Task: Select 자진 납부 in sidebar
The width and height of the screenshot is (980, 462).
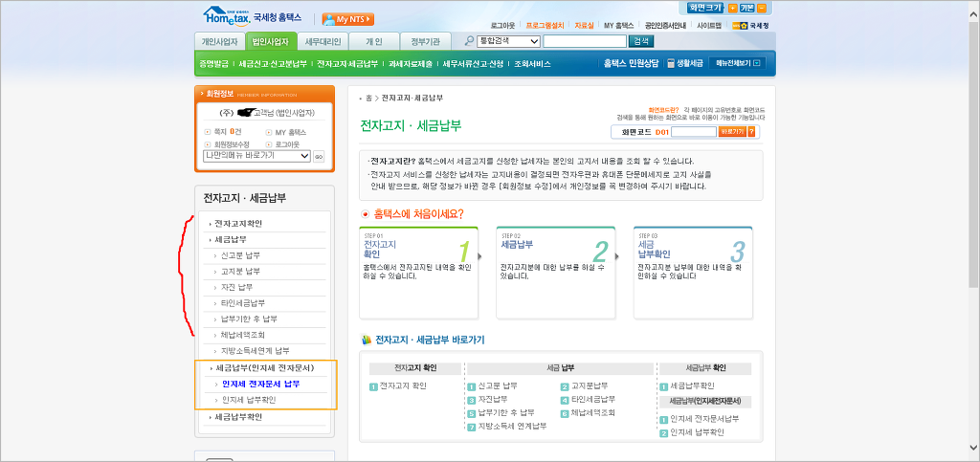Action: 236,287
